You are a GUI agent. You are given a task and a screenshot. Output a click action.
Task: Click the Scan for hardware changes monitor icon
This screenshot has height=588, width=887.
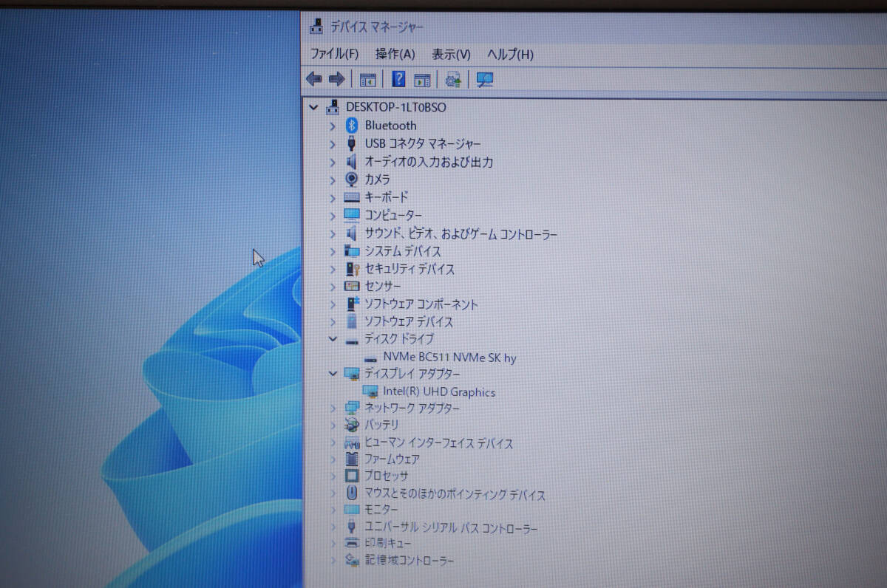485,80
